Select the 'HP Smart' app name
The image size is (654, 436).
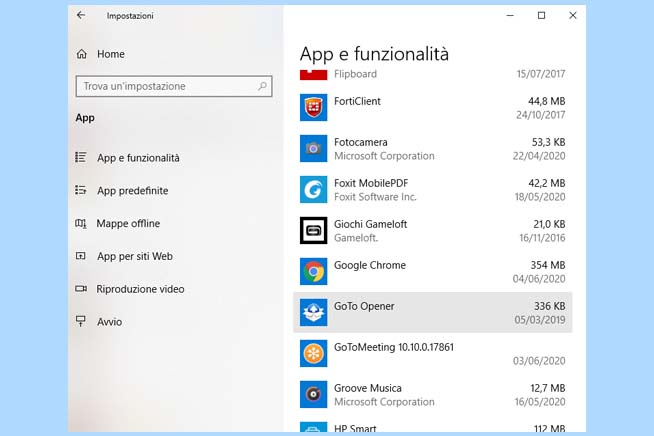click(355, 428)
